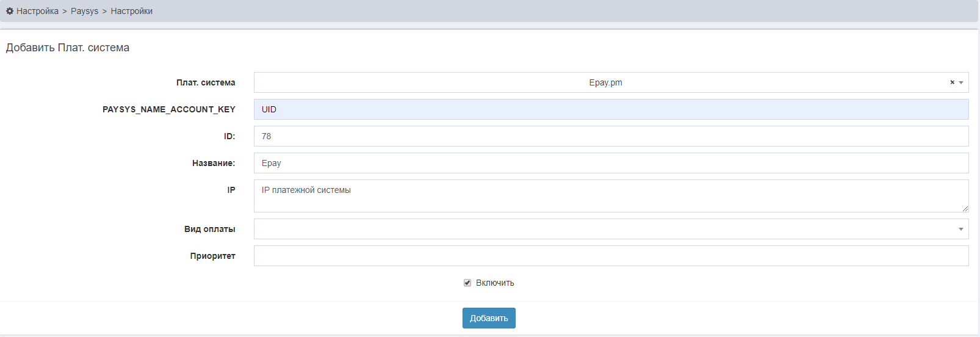980x337 pixels.
Task: Click the Название field containing Epay
Action: coord(611,163)
